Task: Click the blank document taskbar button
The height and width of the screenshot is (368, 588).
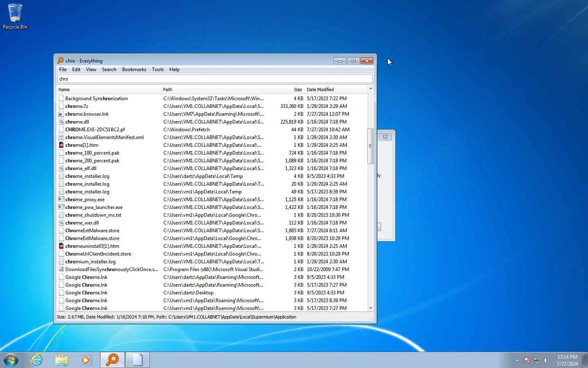Action: (137, 360)
